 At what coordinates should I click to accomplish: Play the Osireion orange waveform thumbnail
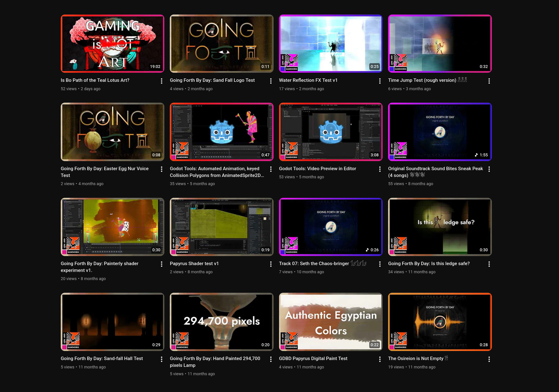(x=440, y=322)
